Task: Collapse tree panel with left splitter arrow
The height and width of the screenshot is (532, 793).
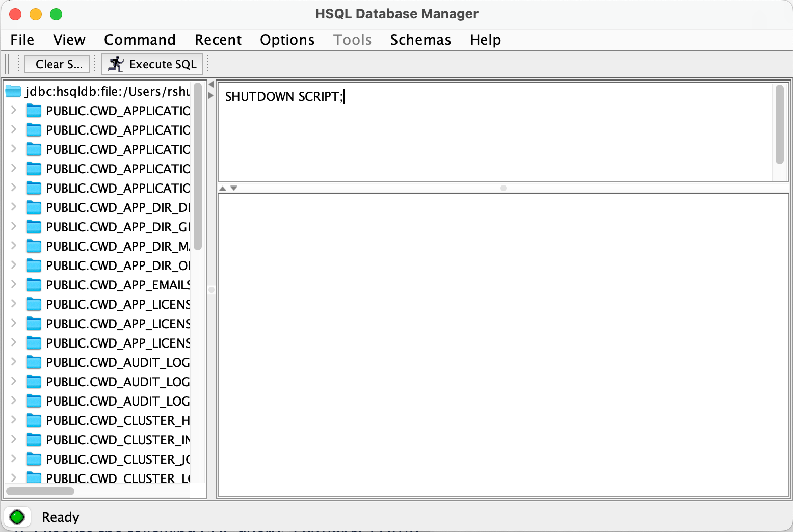Action: (x=211, y=85)
